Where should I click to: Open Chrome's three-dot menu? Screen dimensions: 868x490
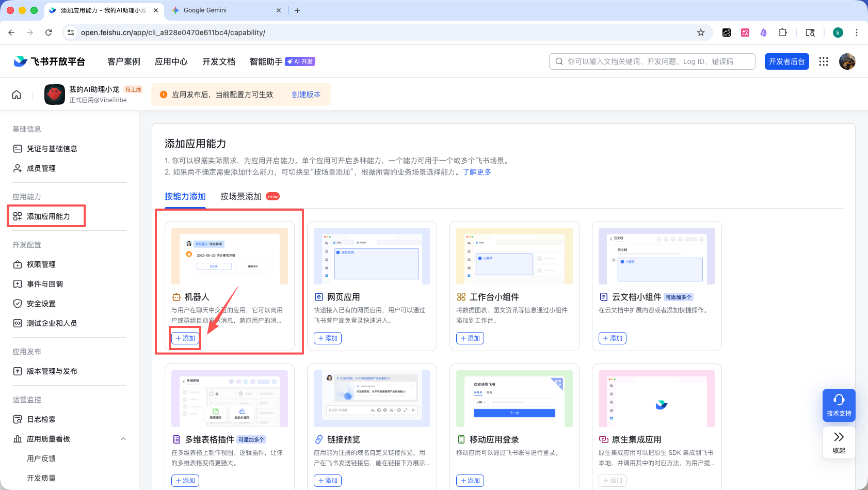click(x=857, y=33)
